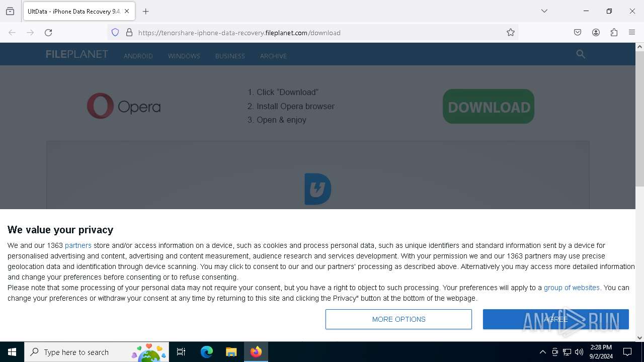Open a new tab with plus button
This screenshot has width=644, height=362.
146,11
